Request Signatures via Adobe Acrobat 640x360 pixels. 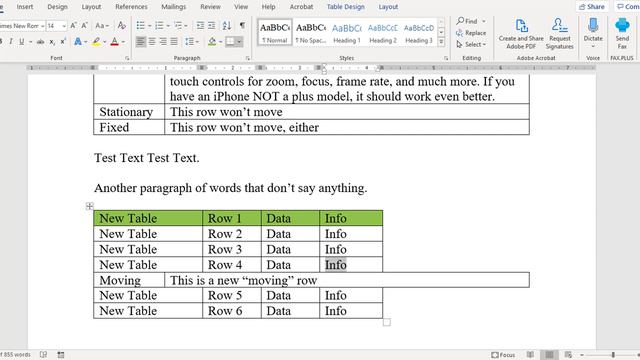tap(560, 33)
